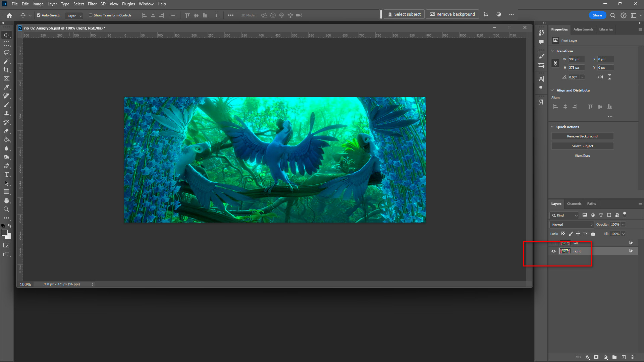Select the Hand tool

point(6,200)
